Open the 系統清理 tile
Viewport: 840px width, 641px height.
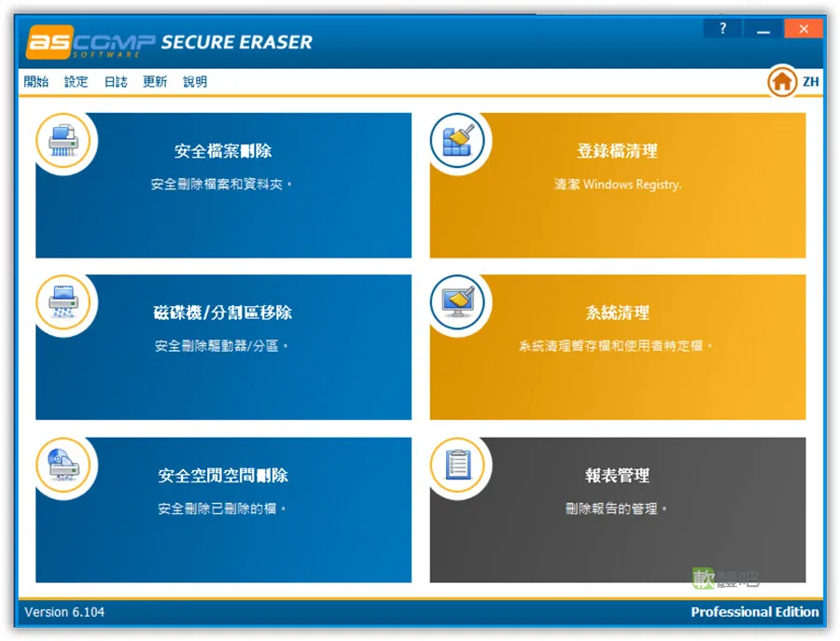click(x=618, y=347)
